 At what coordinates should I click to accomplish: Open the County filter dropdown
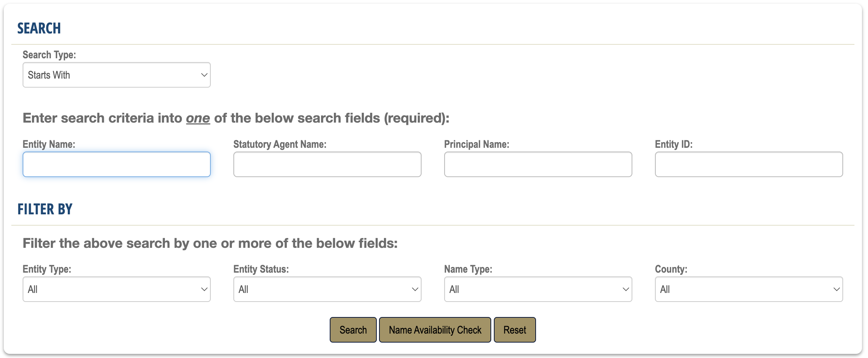749,289
